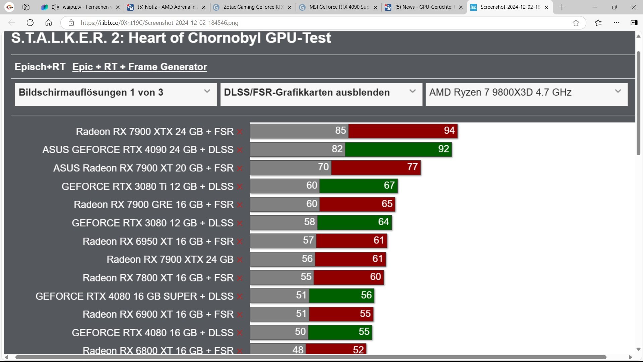644x362 pixels.
Task: Click the browser refresh icon
Action: tap(30, 23)
